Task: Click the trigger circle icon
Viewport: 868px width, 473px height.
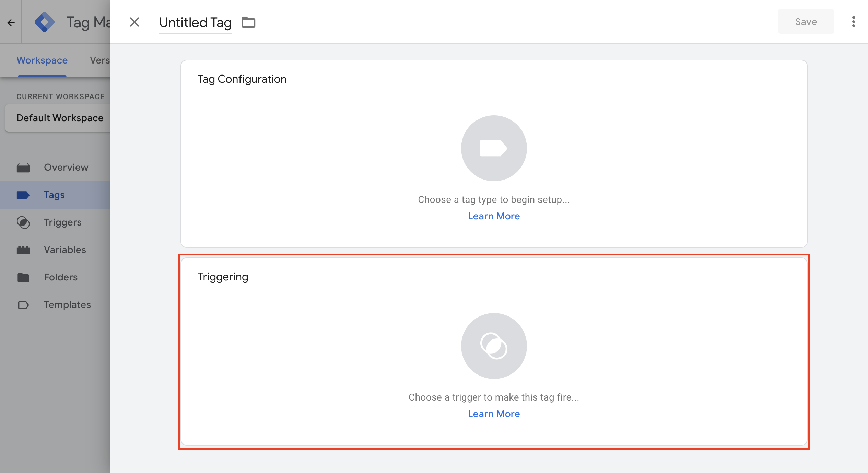Action: coord(494,346)
